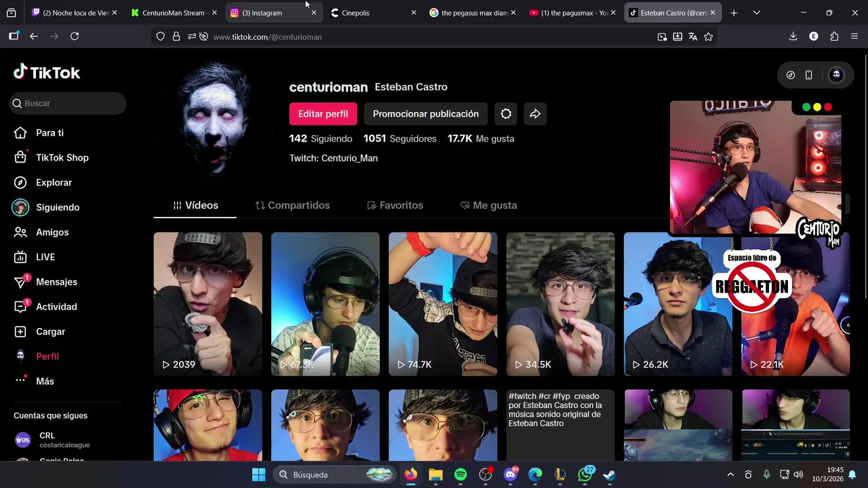Show hidden system tray icons
This screenshot has width=868, height=488.
[x=730, y=475]
